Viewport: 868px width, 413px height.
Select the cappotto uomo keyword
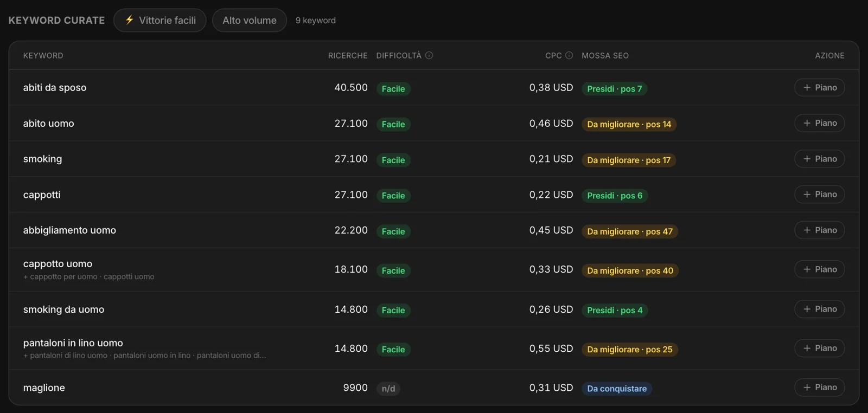click(58, 264)
